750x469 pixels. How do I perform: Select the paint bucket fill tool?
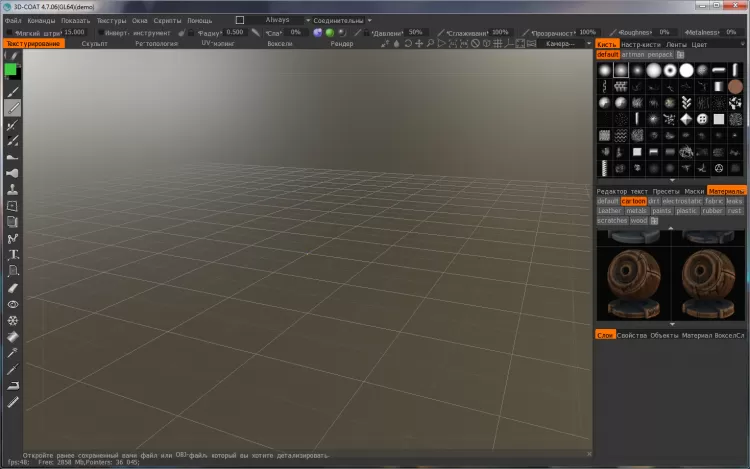point(13,337)
